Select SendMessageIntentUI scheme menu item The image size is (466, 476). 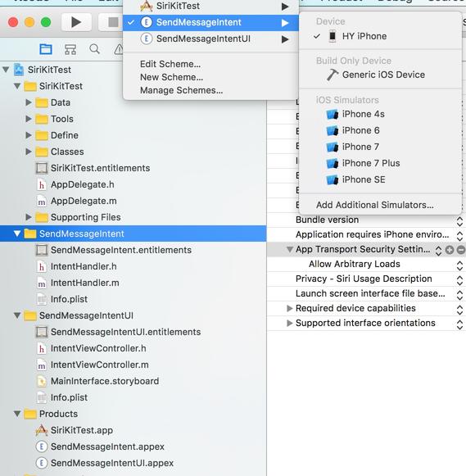click(210, 39)
